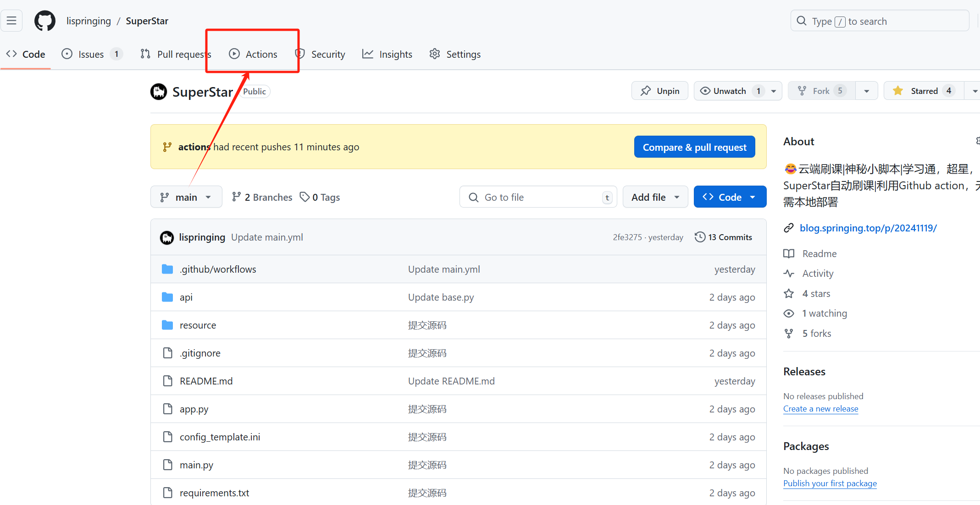Image resolution: width=980 pixels, height=505 pixels.
Task: Open the lispringing owner breadcrumb
Action: (x=89, y=21)
